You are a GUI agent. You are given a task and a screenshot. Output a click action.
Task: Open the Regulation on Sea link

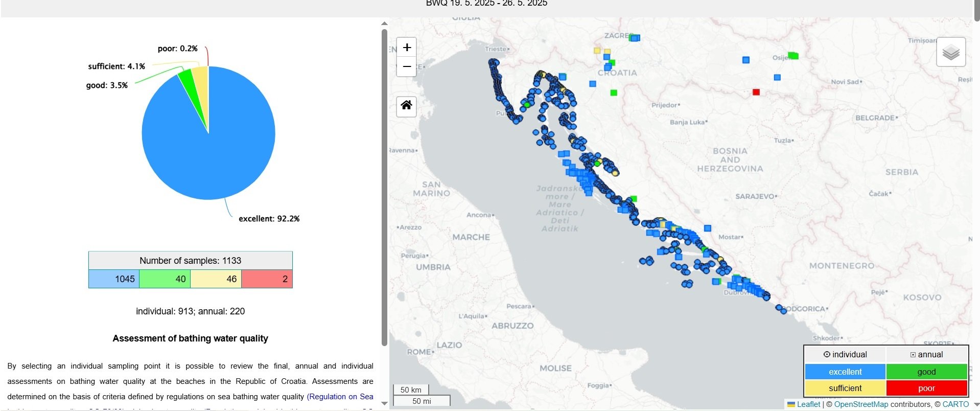click(x=341, y=397)
